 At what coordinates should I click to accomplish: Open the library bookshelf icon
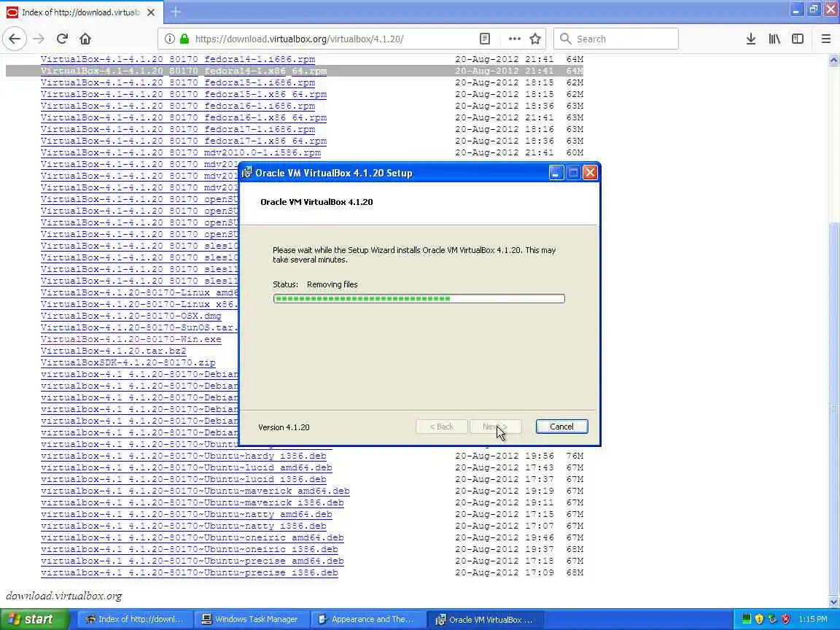click(774, 39)
